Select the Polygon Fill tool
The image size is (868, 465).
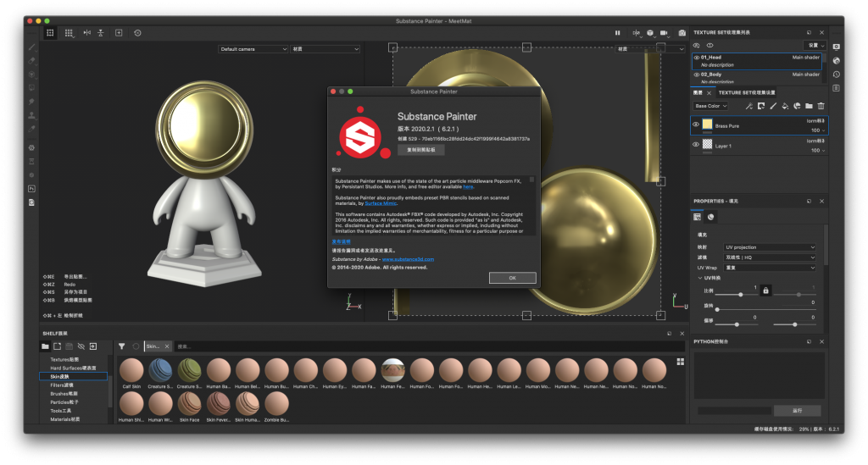tap(31, 88)
